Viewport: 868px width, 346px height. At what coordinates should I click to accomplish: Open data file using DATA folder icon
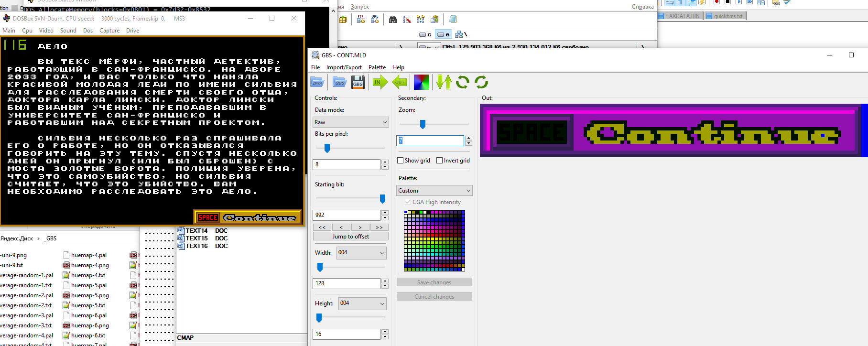click(317, 83)
